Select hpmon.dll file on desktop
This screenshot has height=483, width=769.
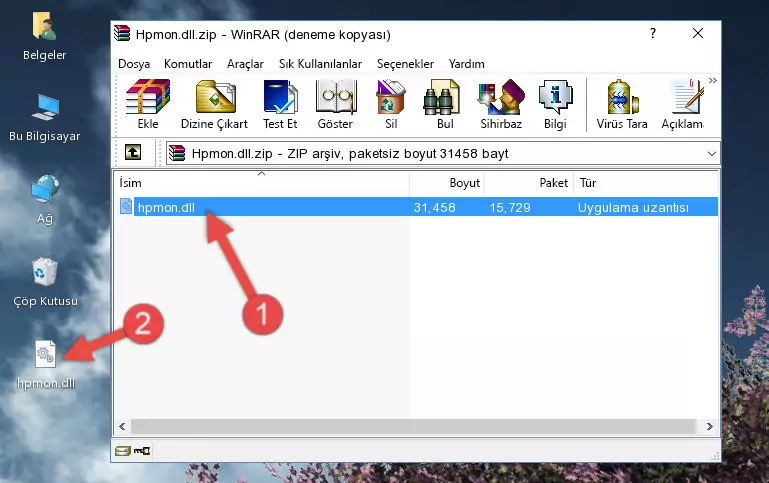tap(46, 365)
